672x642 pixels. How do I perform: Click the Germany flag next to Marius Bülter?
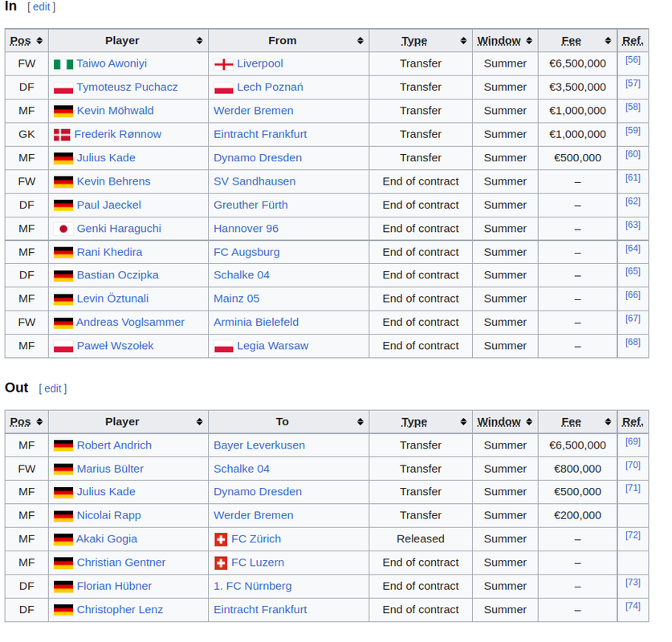[63, 469]
